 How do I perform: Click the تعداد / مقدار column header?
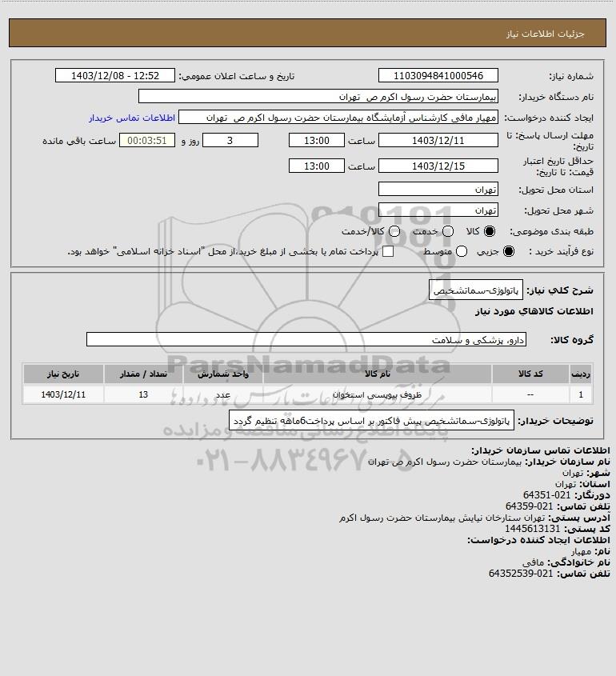(143, 374)
